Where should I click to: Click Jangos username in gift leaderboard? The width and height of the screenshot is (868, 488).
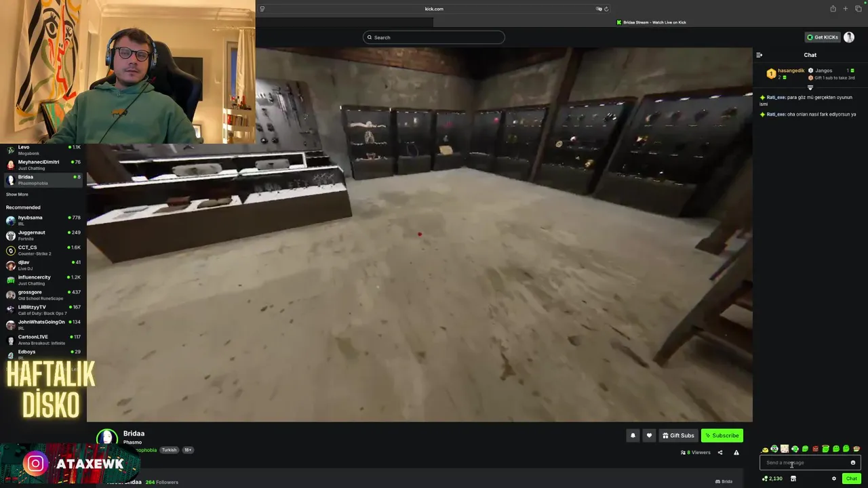[x=823, y=70]
